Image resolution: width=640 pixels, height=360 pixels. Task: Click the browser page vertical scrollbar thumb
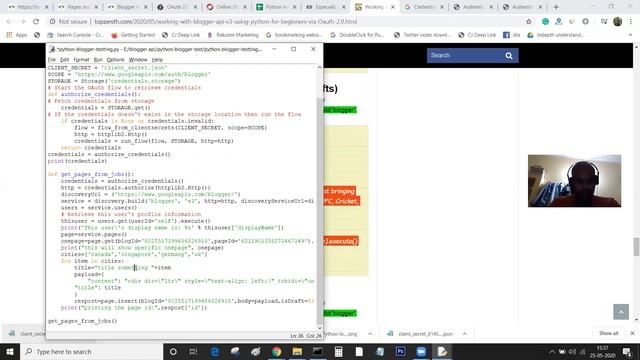(x=636, y=247)
